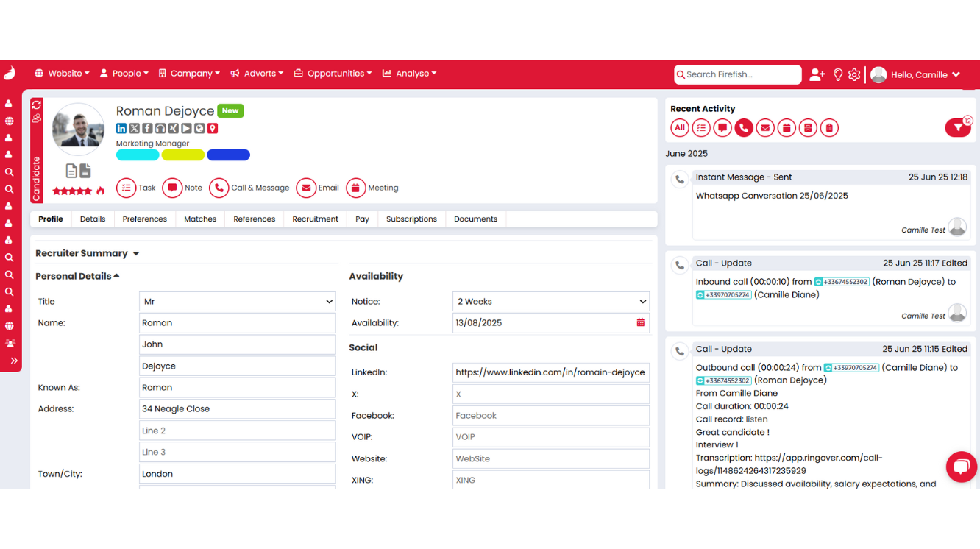Toggle the email filter in Recent Activity

(765, 127)
